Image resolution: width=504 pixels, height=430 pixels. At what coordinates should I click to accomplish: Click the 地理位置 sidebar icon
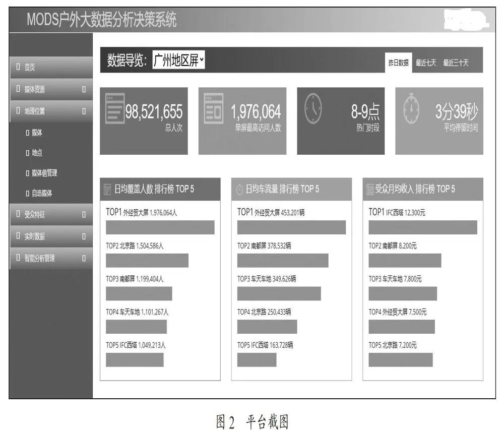click(x=18, y=110)
